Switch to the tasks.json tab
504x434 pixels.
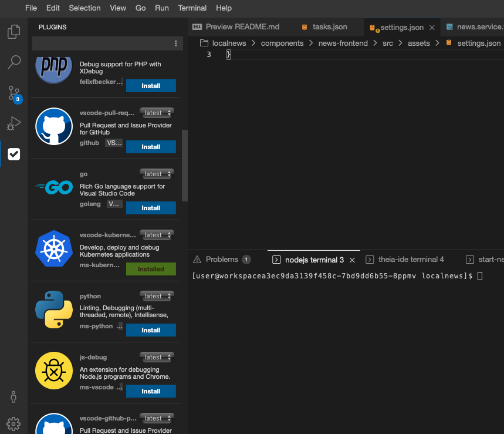pyautogui.click(x=330, y=26)
